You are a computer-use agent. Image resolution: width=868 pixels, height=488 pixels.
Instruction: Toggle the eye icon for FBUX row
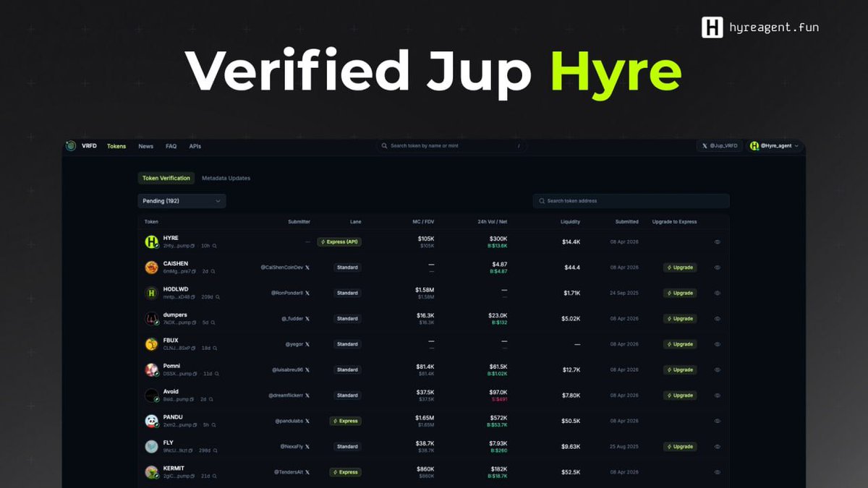(718, 344)
